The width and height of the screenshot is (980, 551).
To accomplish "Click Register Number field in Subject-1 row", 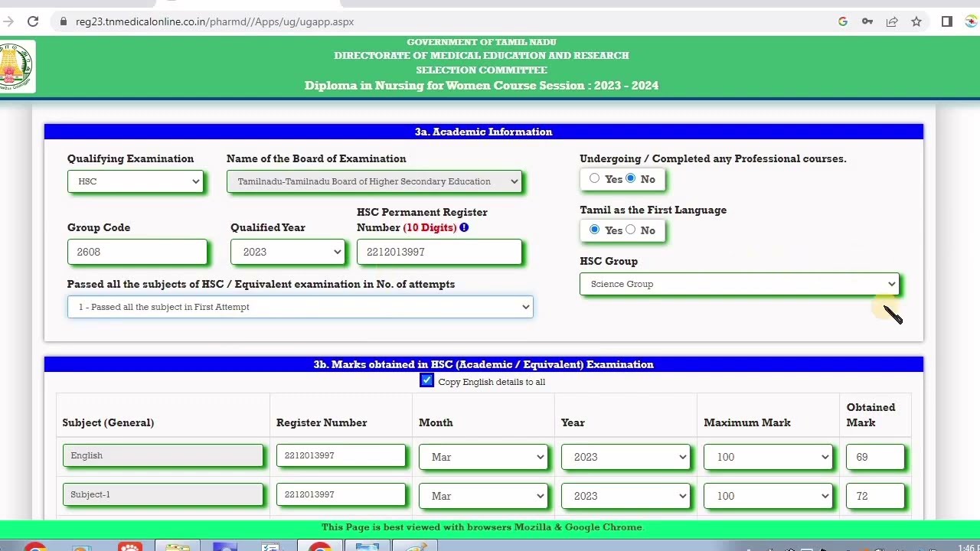I will (341, 494).
